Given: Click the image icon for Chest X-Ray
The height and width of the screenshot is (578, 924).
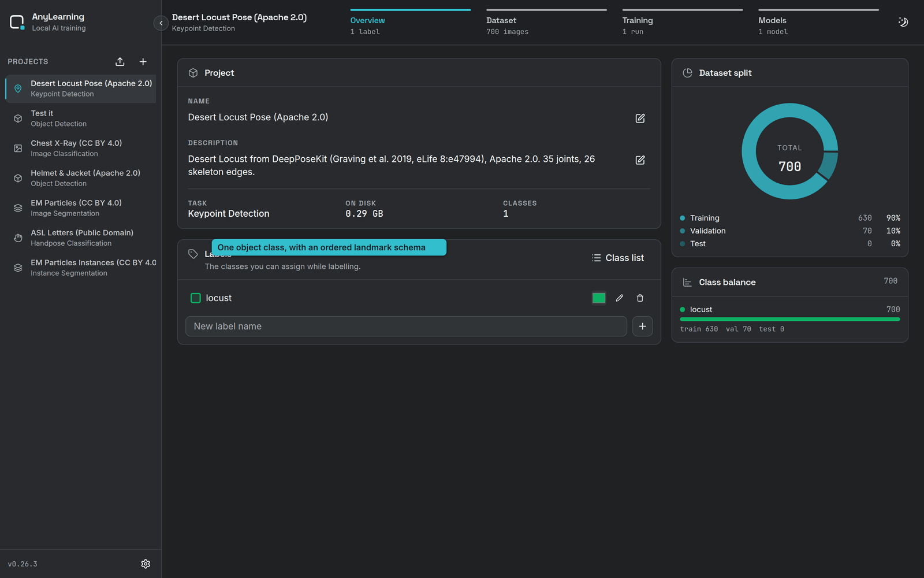Looking at the screenshot, I should (18, 149).
